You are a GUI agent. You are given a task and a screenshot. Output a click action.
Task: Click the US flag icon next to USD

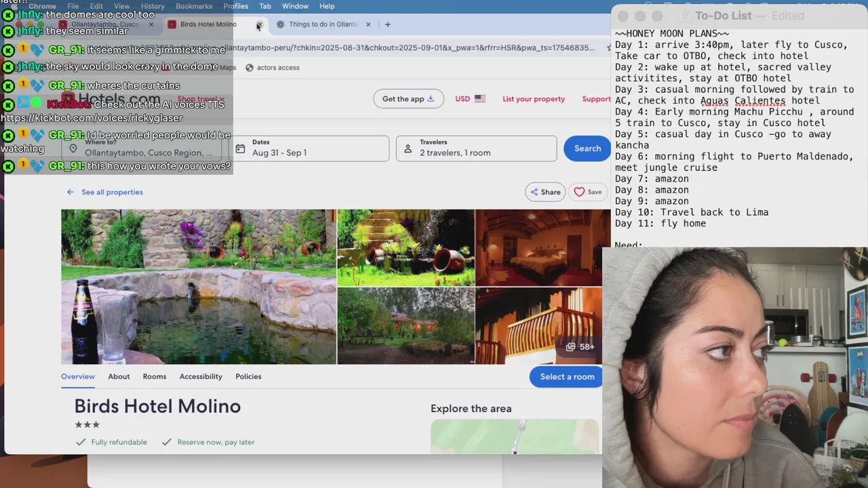point(480,99)
